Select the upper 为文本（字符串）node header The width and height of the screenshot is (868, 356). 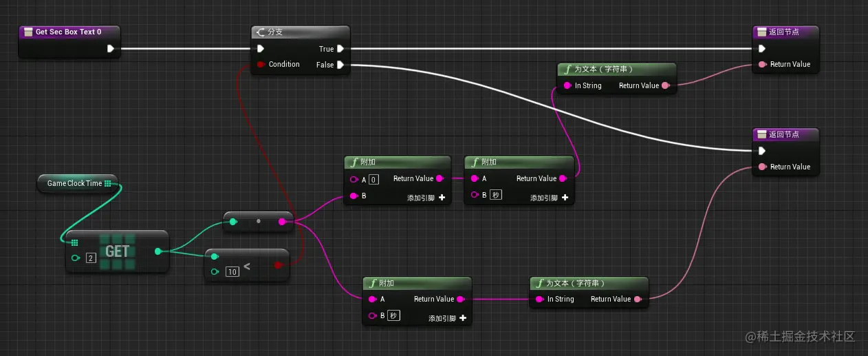[x=617, y=69]
